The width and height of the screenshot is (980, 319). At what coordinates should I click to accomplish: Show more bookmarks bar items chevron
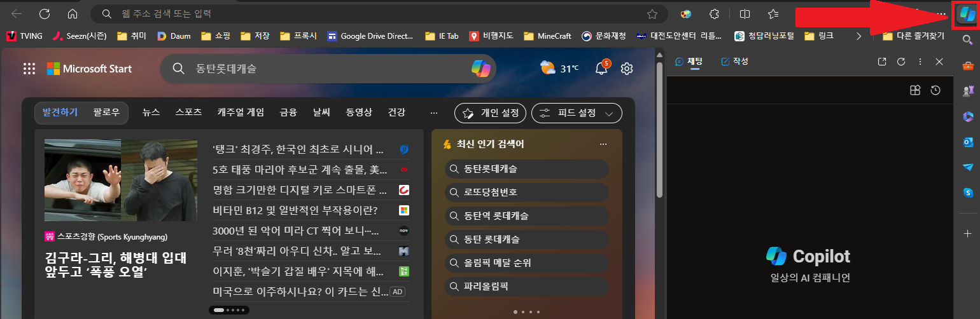tap(859, 36)
